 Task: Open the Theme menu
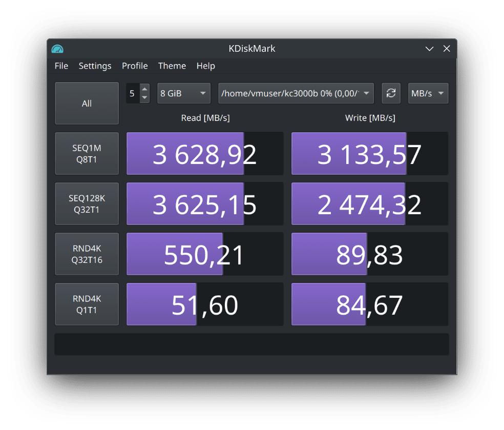coord(172,66)
